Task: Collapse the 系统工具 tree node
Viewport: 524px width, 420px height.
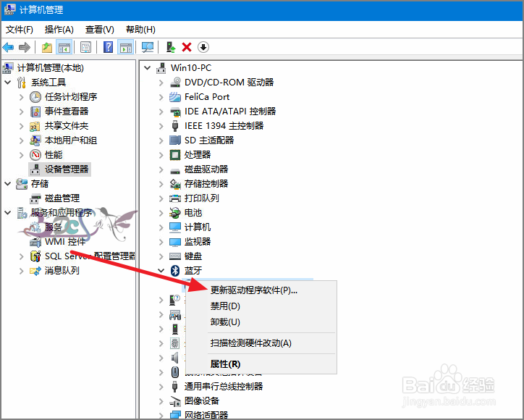Action: click(x=8, y=83)
